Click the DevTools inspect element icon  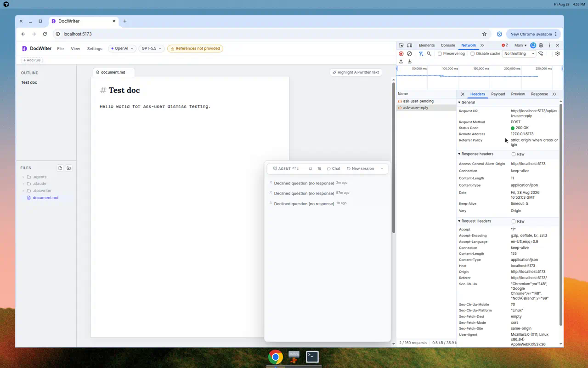401,46
